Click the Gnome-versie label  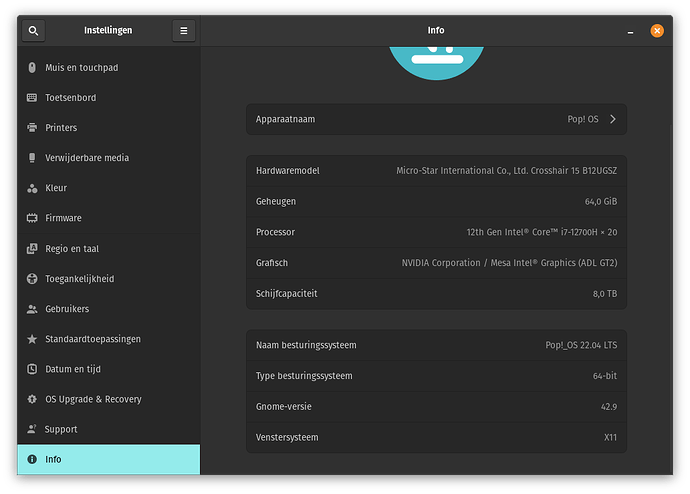point(284,406)
